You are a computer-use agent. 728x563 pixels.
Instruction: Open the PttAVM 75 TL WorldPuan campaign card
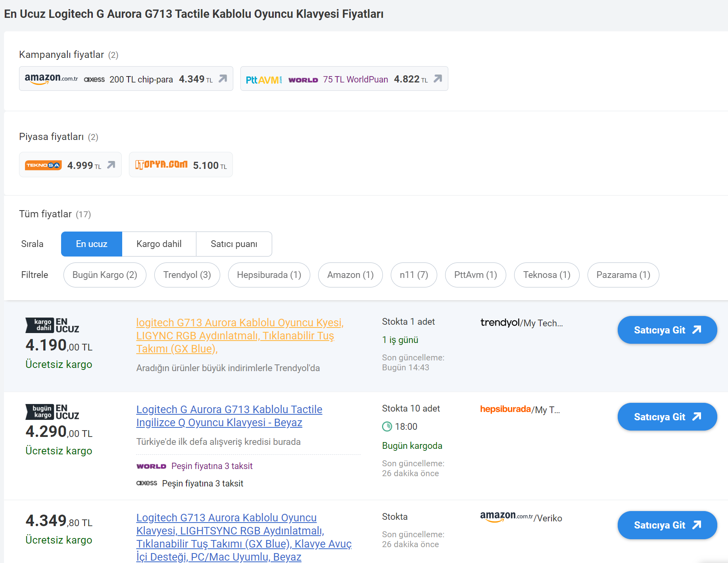pos(344,79)
